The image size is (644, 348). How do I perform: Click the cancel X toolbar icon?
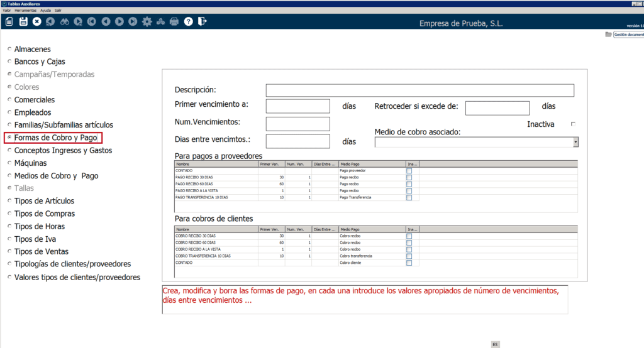pyautogui.click(x=37, y=22)
